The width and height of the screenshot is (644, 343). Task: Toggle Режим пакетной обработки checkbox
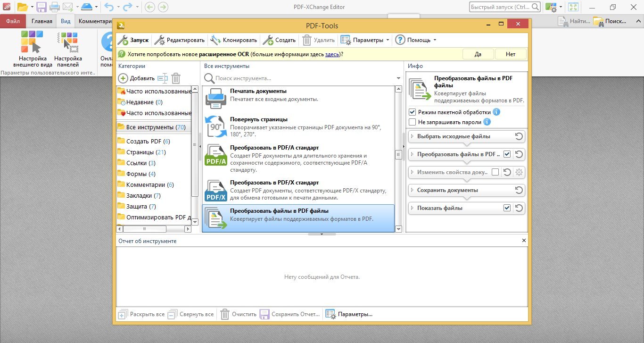(413, 112)
